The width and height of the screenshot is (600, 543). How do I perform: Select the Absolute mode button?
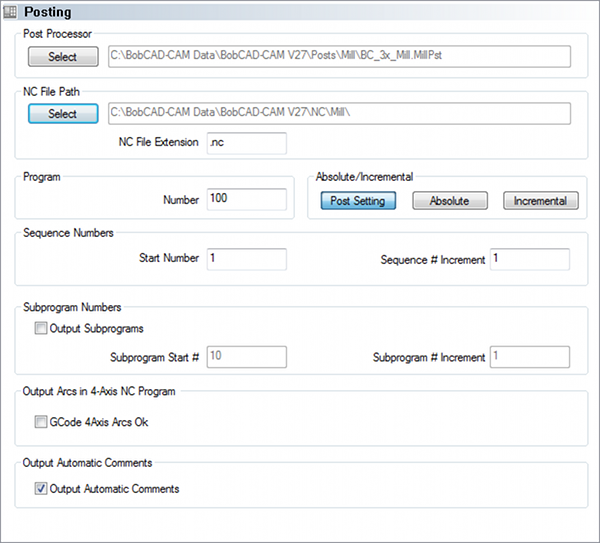(449, 201)
